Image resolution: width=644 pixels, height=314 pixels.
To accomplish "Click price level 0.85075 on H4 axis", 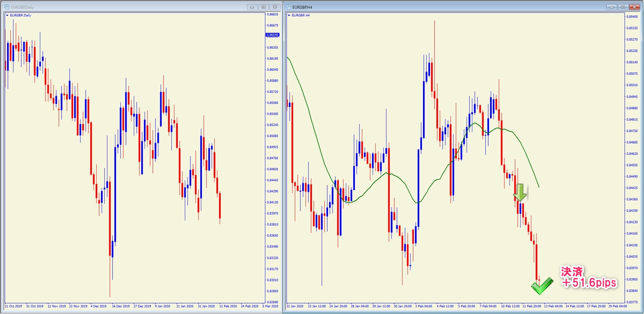I will 632,73.
